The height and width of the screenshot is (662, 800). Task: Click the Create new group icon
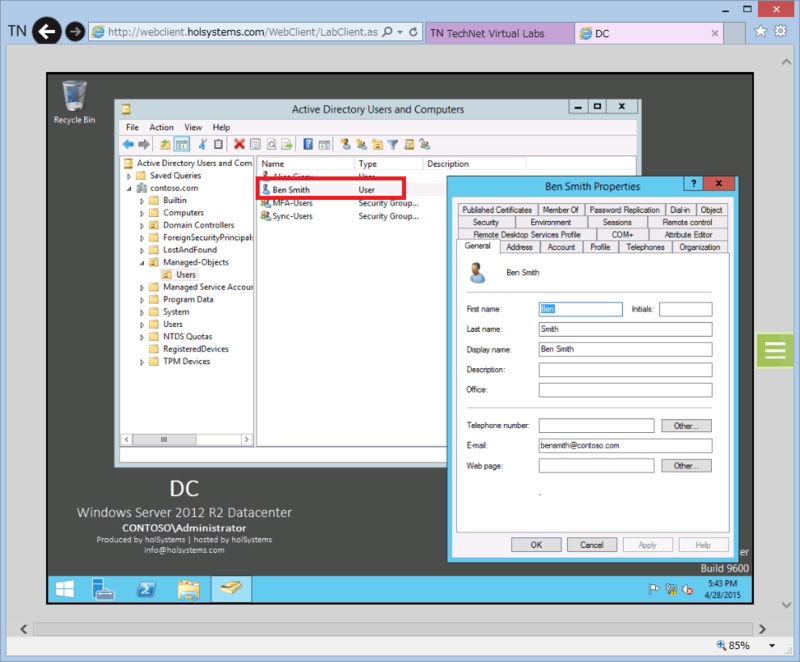[x=361, y=144]
